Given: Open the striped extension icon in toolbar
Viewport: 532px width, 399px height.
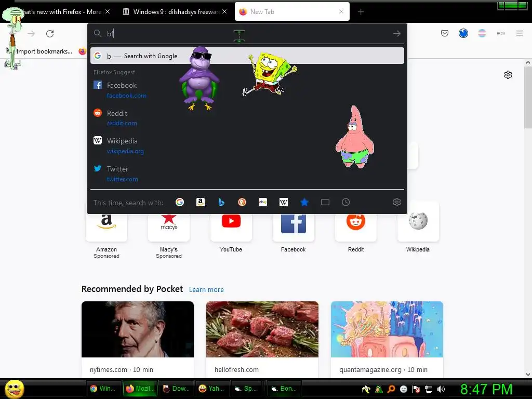Looking at the screenshot, I should pos(482,33).
